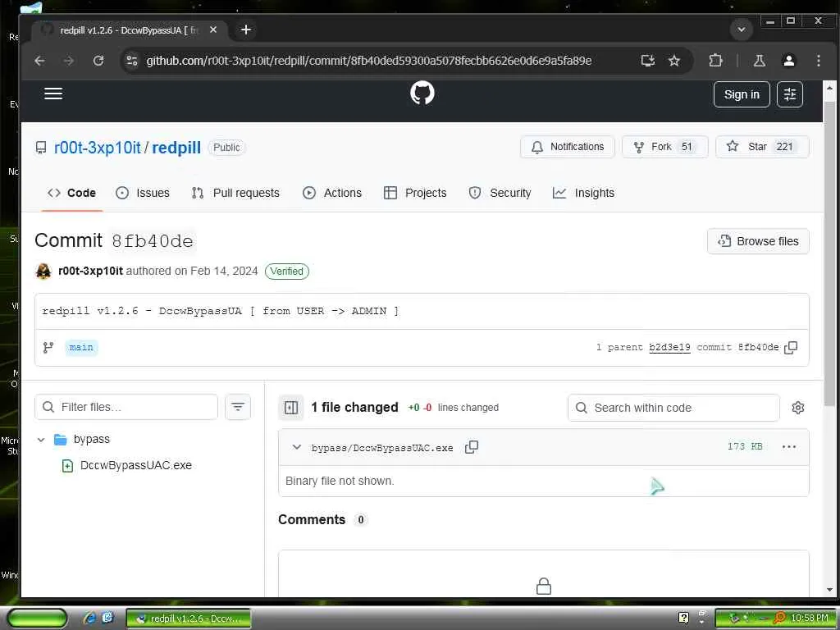Open the Chrome three-dot menu
Screen dimensions: 840x630
pyautogui.click(x=818, y=61)
